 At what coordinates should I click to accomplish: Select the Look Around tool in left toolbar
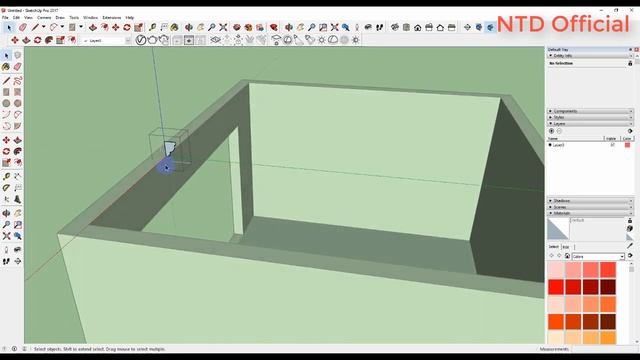point(18,249)
